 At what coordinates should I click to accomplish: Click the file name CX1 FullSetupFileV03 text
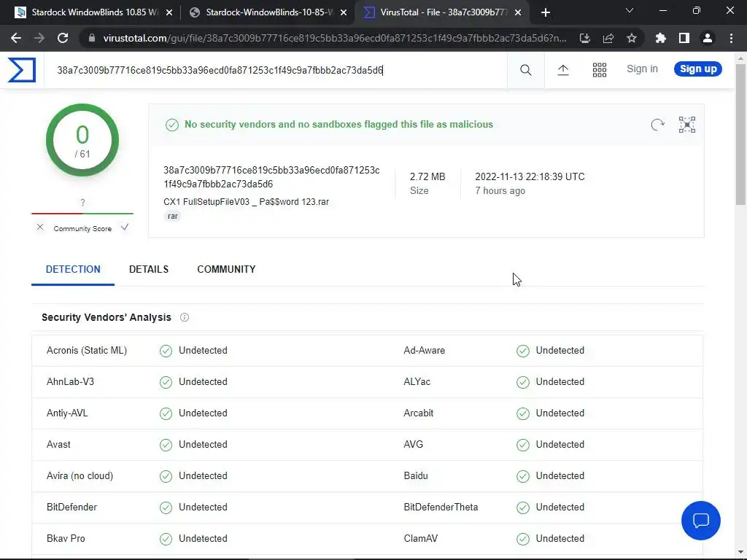[x=247, y=202]
